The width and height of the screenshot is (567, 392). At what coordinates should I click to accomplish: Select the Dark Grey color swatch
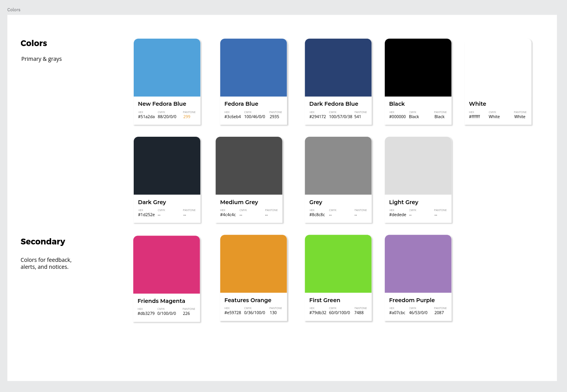tap(167, 166)
